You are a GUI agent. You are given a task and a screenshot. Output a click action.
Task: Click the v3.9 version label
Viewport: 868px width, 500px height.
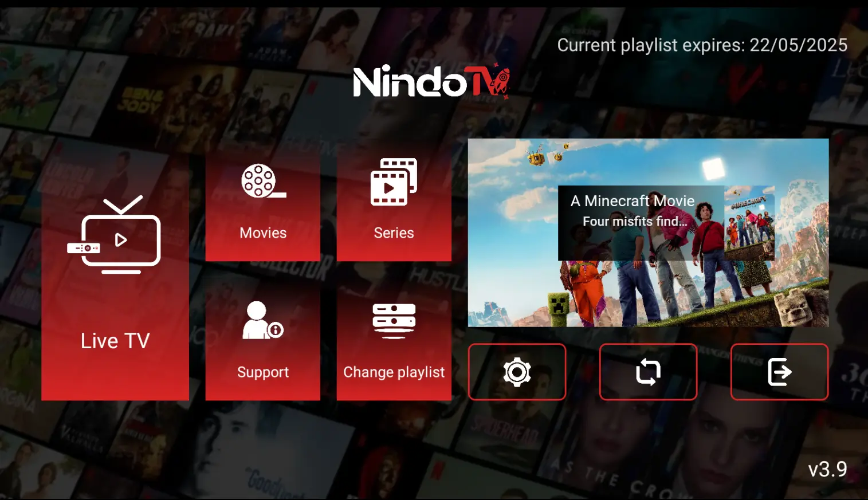pos(827,470)
